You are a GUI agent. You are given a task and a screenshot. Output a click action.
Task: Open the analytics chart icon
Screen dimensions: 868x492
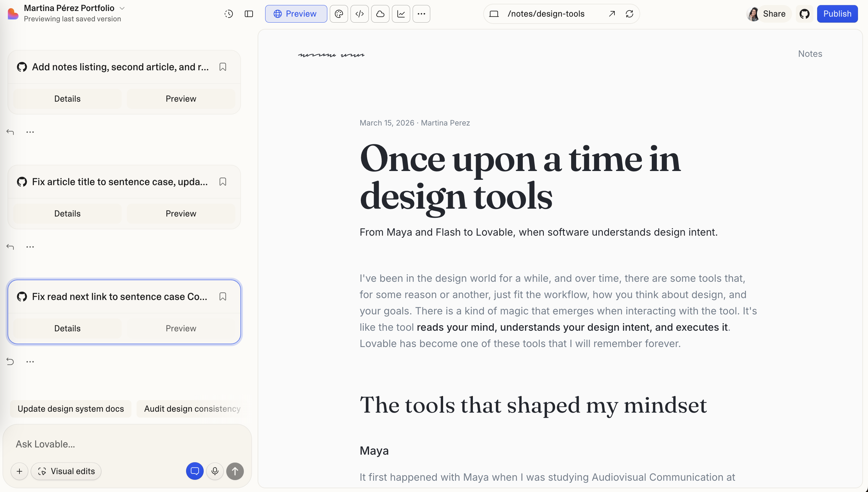tap(401, 14)
